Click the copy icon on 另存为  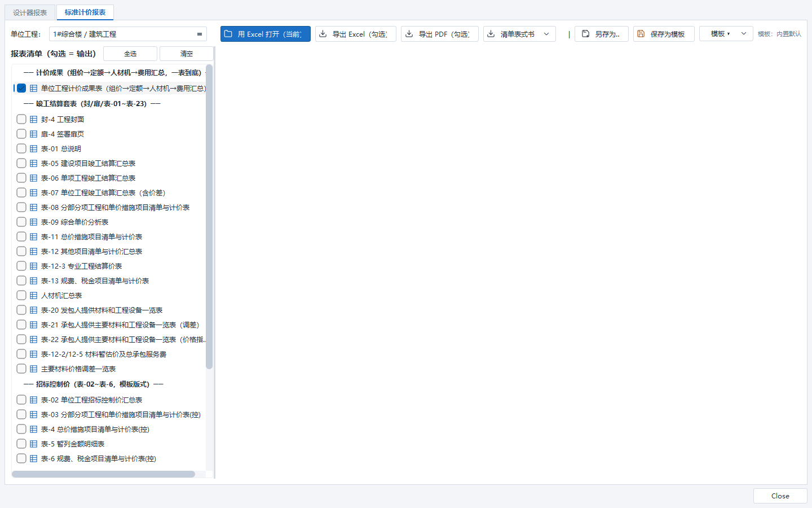click(x=586, y=34)
